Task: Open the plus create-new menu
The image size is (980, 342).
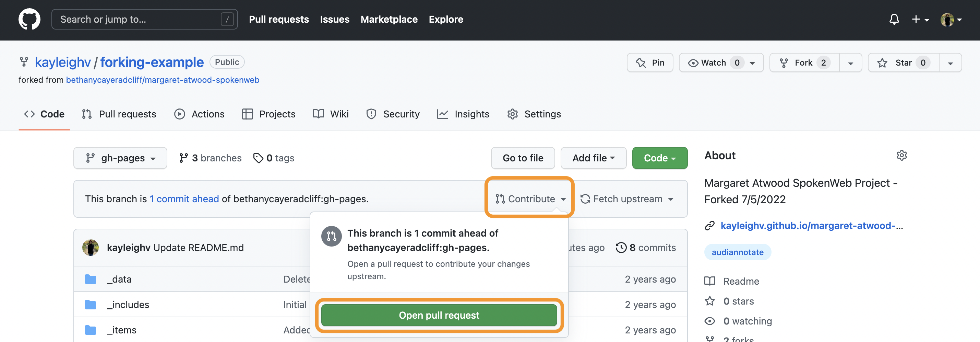Action: pyautogui.click(x=921, y=19)
